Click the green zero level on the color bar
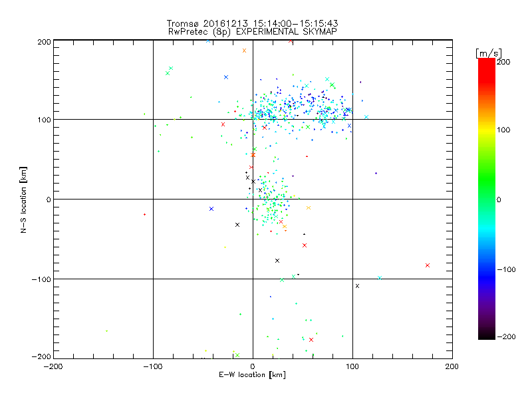This screenshot has width=532, height=399. point(486,199)
